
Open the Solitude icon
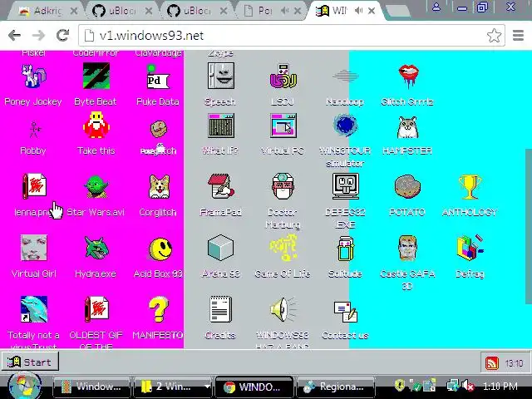345,249
